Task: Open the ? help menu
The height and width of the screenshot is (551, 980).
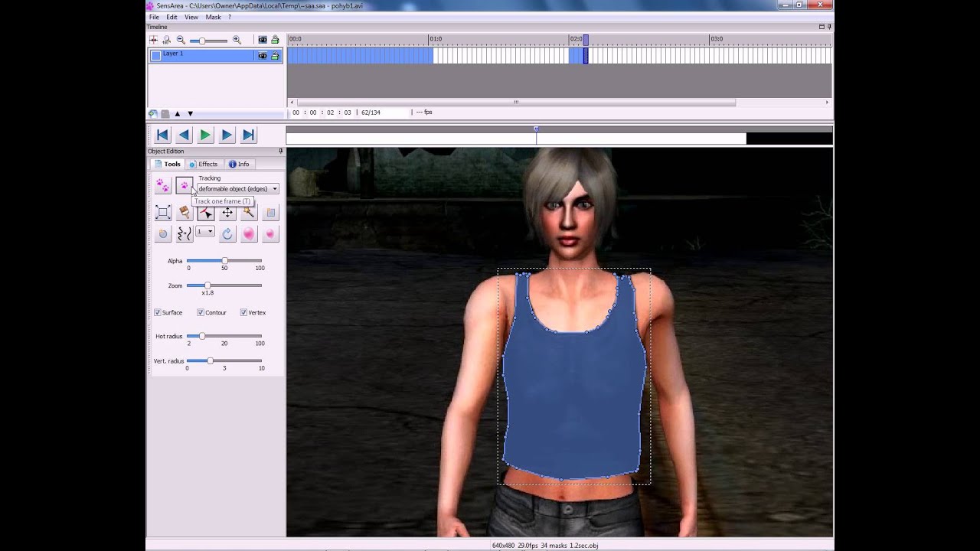Action: point(230,17)
